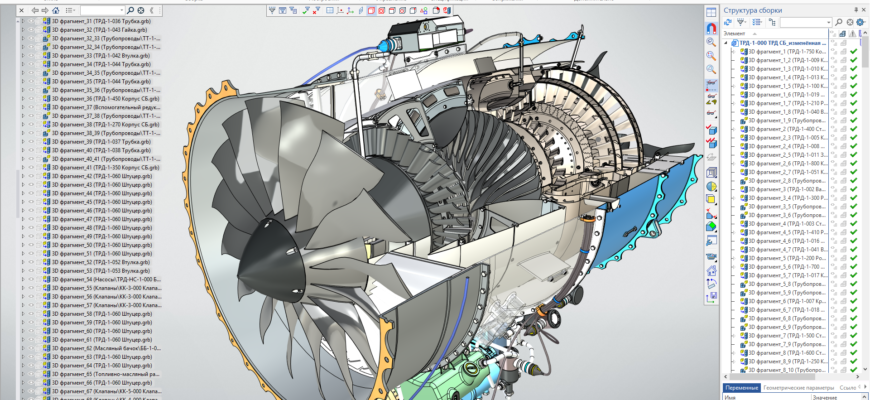Screen dimensions: 870x400
Task: Open the columns list dropdown in Структура сборки
Action: click(757, 22)
